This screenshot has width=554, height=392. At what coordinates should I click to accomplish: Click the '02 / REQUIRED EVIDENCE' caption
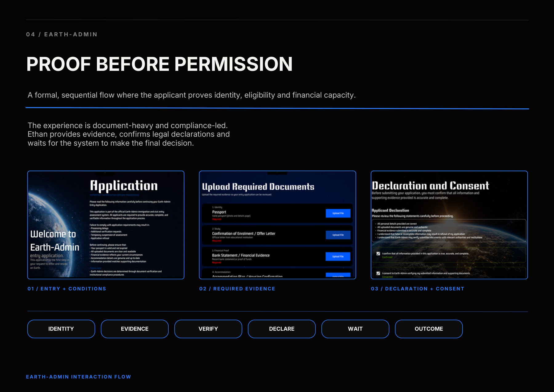click(x=237, y=289)
